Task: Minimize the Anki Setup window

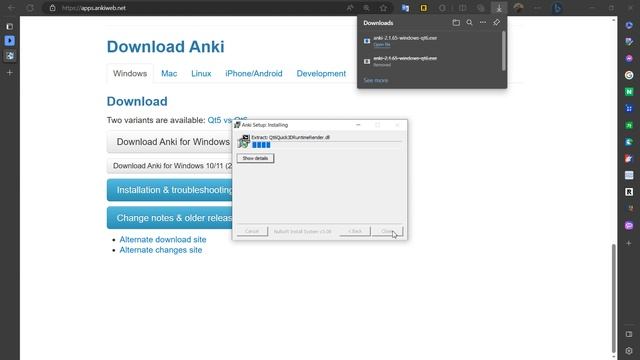Action: [358, 125]
